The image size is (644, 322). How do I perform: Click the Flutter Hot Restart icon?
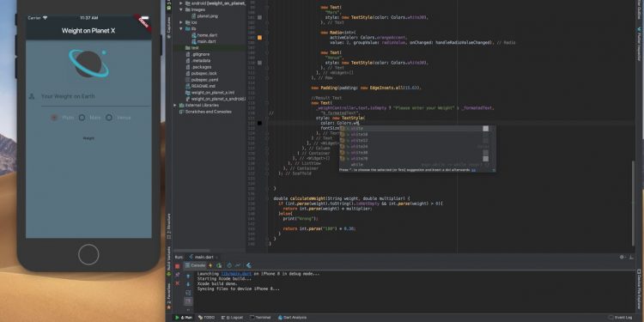click(219, 265)
